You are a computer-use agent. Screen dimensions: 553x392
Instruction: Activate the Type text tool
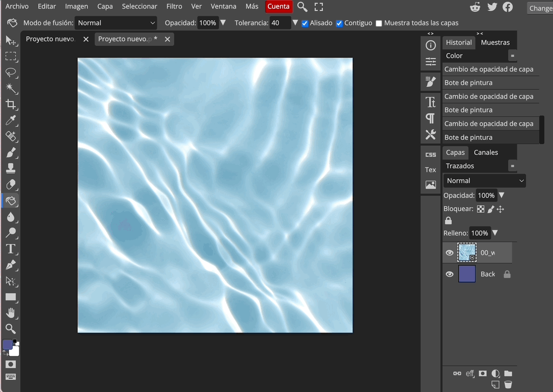10,249
